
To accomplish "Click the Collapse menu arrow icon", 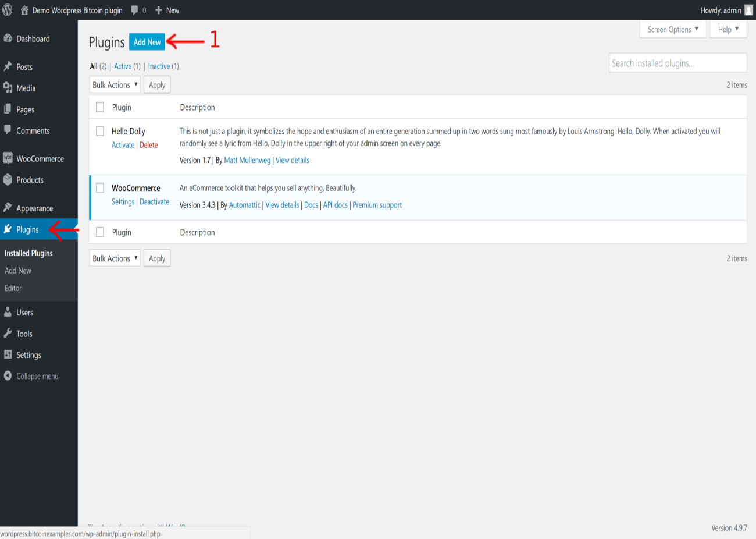I will tap(8, 376).
